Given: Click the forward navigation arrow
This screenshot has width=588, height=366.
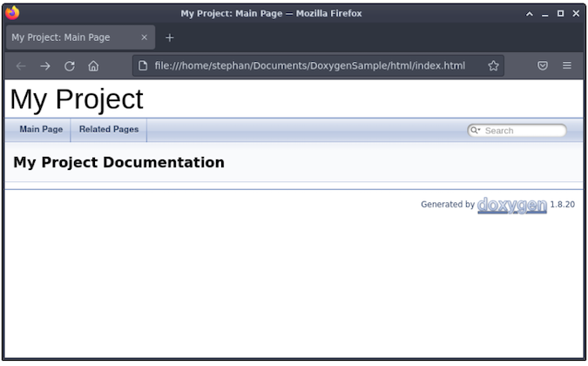Looking at the screenshot, I should pyautogui.click(x=45, y=65).
